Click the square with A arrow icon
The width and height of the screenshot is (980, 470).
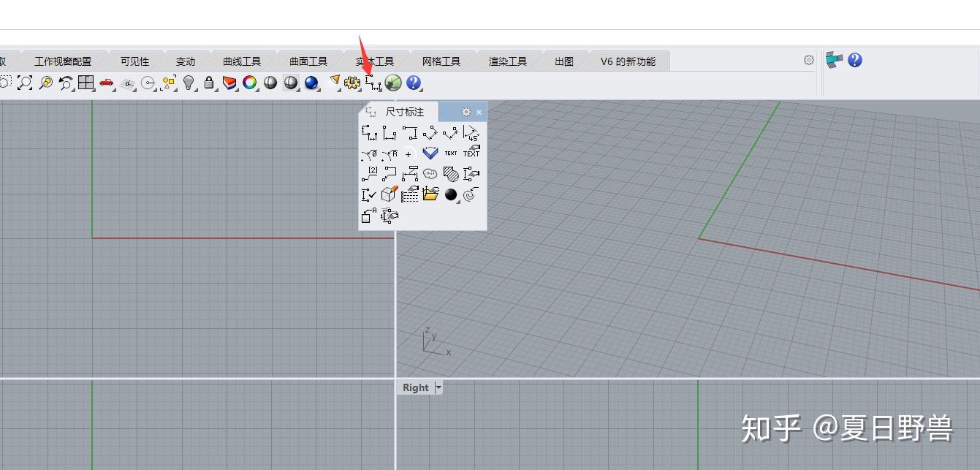pyautogui.click(x=369, y=215)
